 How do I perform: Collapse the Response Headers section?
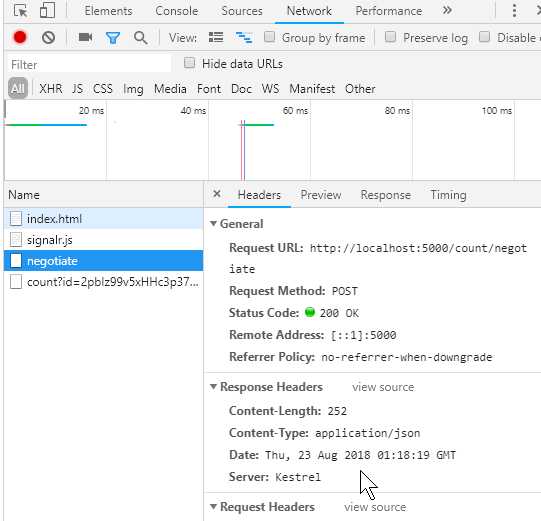(x=213, y=386)
